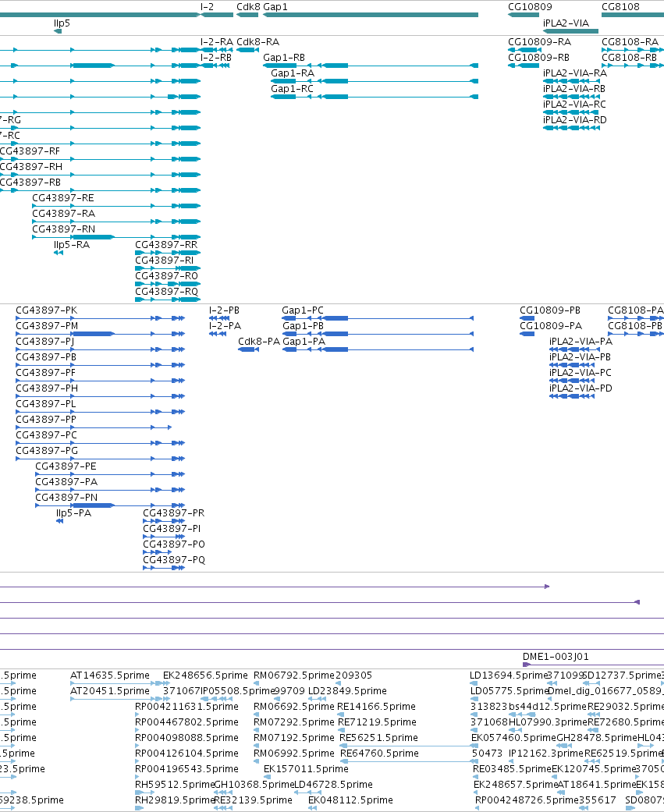Click the iPLA2-VIA-RA transcript label
The image size is (664, 812).
click(x=575, y=73)
